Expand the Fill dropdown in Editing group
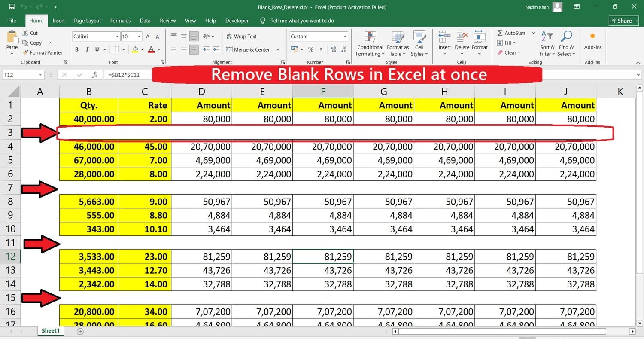The image size is (644, 339). pyautogui.click(x=514, y=43)
